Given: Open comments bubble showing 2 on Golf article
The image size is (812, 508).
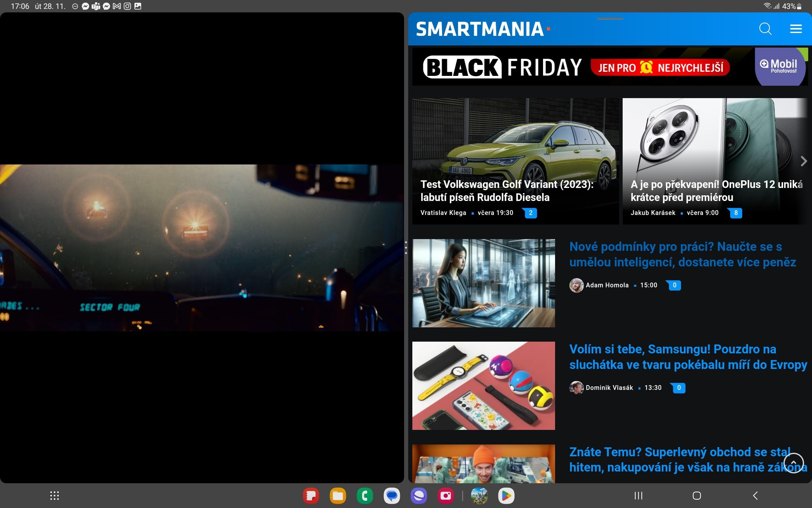Looking at the screenshot, I should point(530,213).
